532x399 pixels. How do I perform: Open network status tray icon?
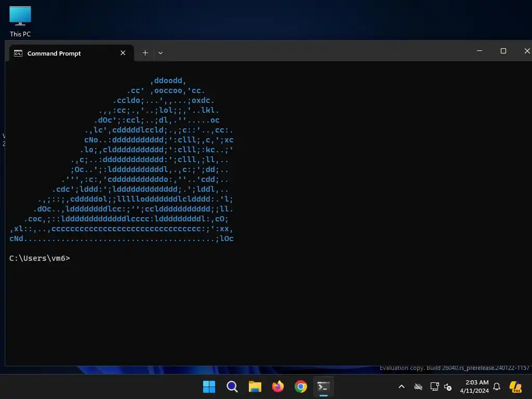point(435,387)
